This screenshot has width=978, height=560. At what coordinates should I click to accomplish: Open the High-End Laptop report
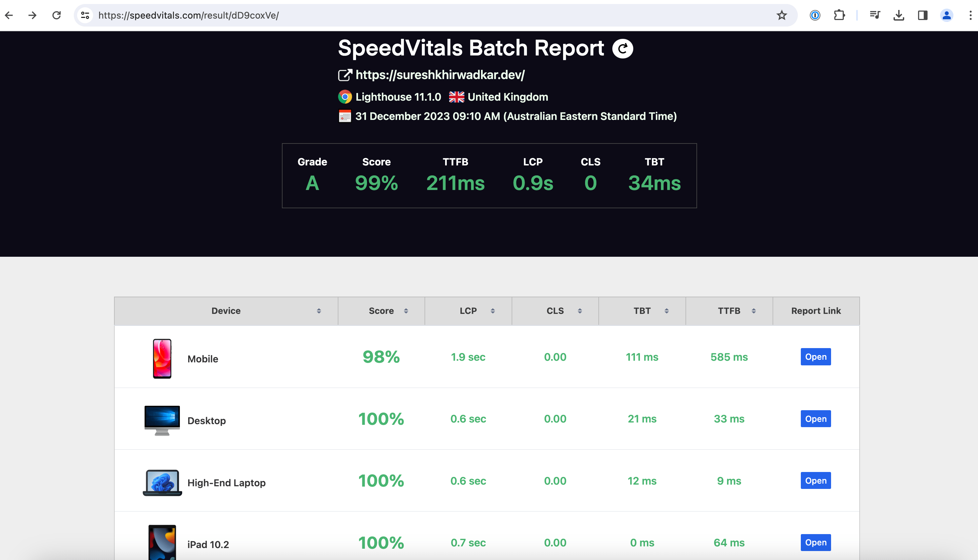(815, 480)
